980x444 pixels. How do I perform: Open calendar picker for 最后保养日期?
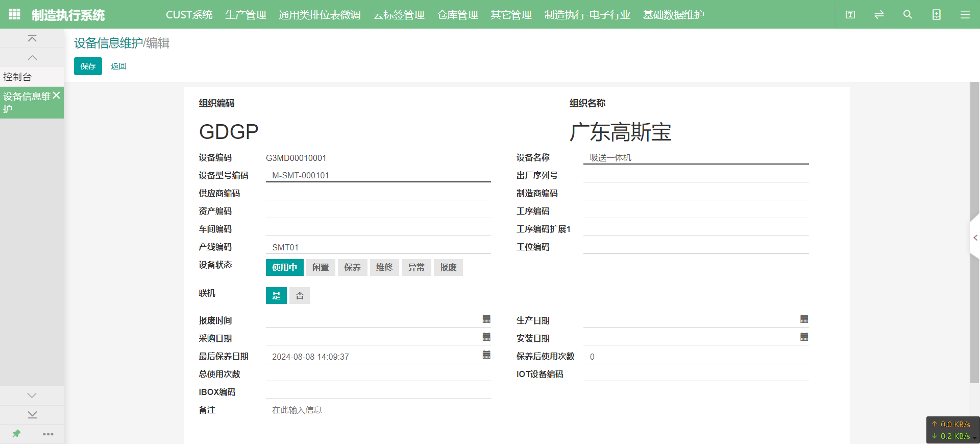[486, 355]
